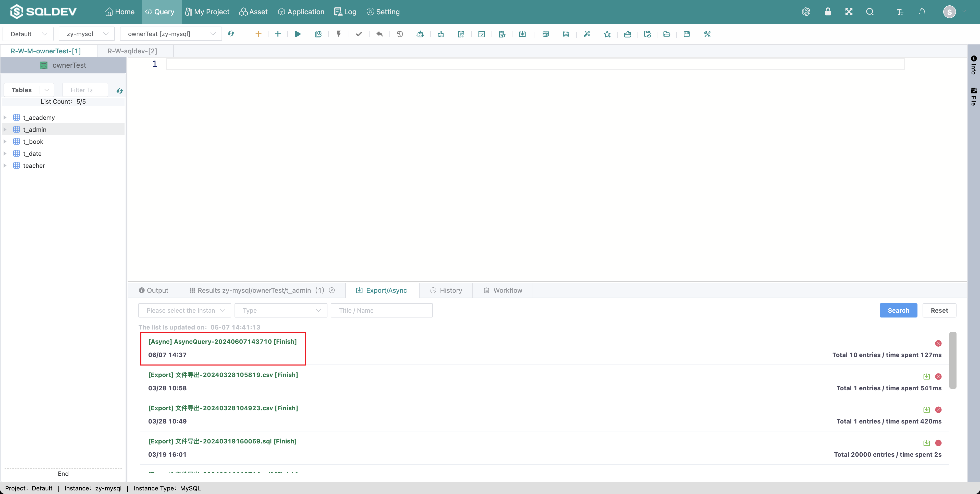Image resolution: width=980 pixels, height=494 pixels.
Task: Click the rollback undo arrow icon
Action: (379, 34)
